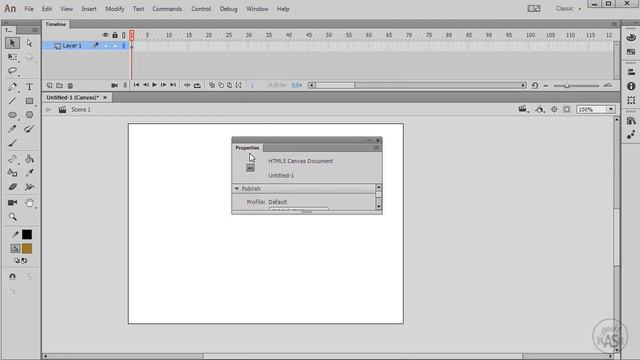
Task: Toggle Layer 1 lock dot
Action: pos(115,46)
